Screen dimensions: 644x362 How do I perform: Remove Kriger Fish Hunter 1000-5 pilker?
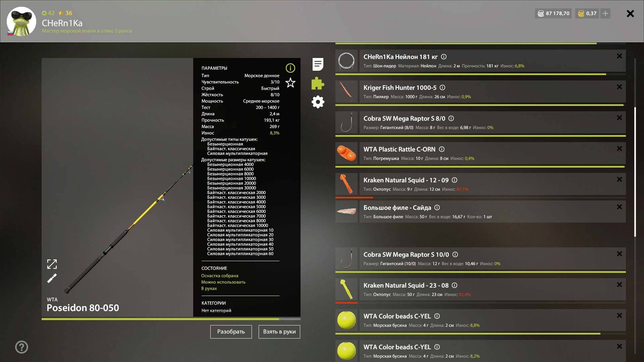coord(620,87)
